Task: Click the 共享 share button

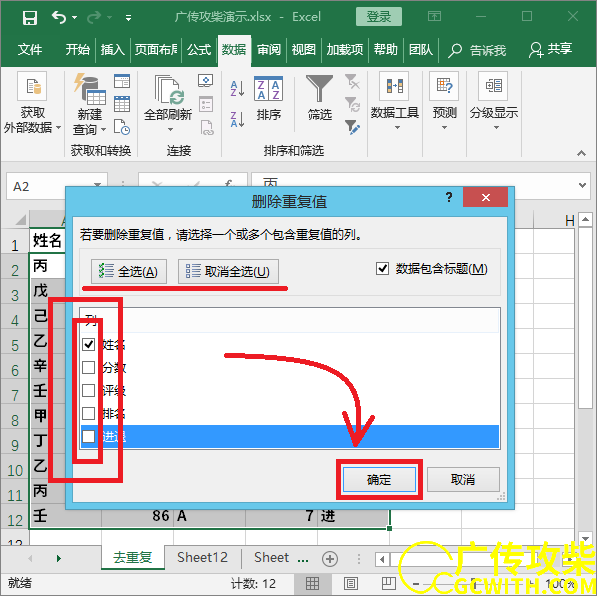Action: pos(551,50)
